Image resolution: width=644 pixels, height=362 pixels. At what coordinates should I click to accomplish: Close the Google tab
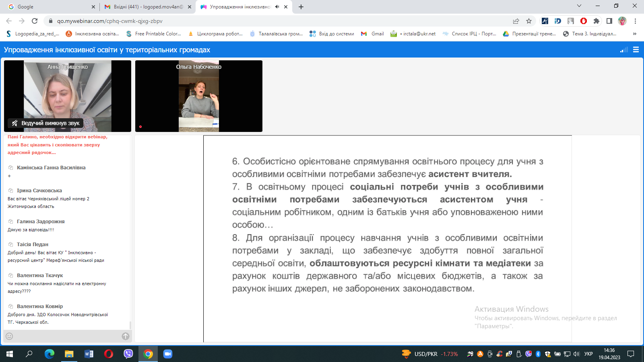pos(93,7)
